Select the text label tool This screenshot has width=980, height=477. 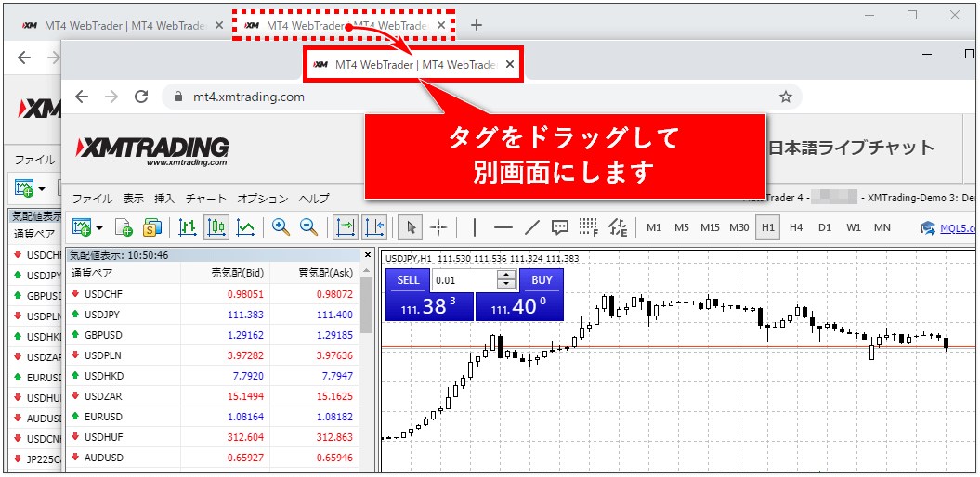pyautogui.click(x=560, y=227)
